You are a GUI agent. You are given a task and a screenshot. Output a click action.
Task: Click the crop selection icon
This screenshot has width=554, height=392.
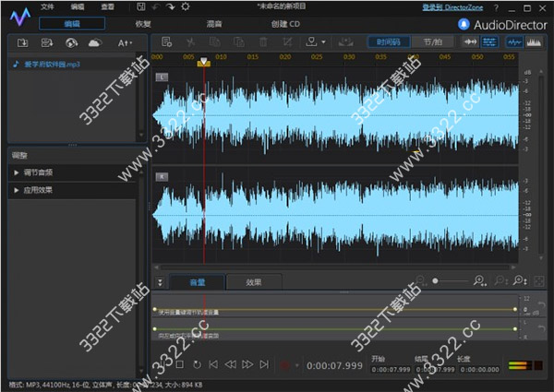coord(287,42)
